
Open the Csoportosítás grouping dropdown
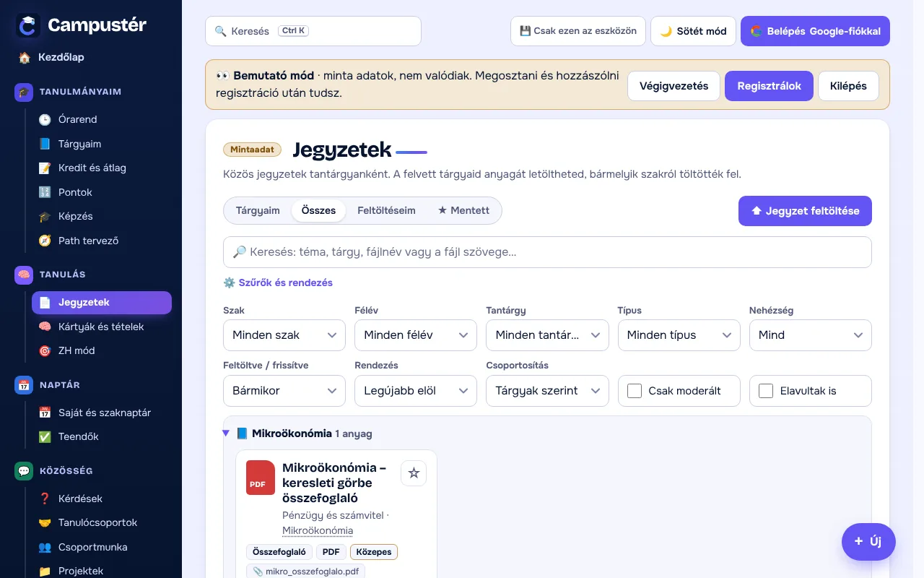(547, 391)
